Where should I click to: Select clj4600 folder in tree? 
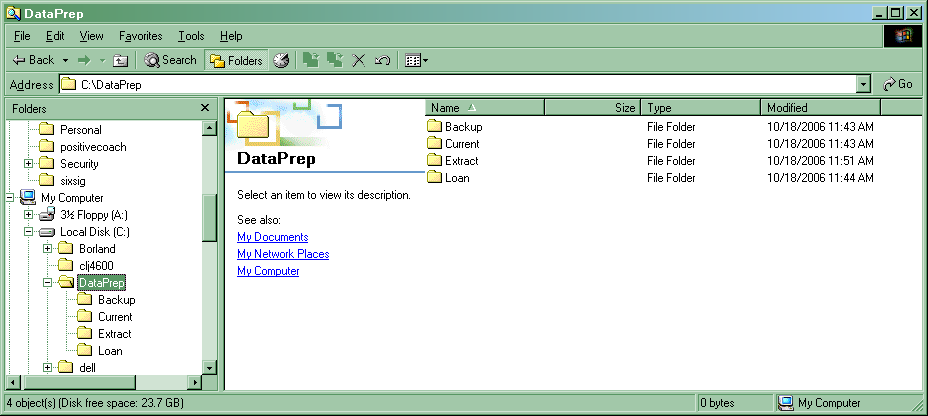point(96,266)
